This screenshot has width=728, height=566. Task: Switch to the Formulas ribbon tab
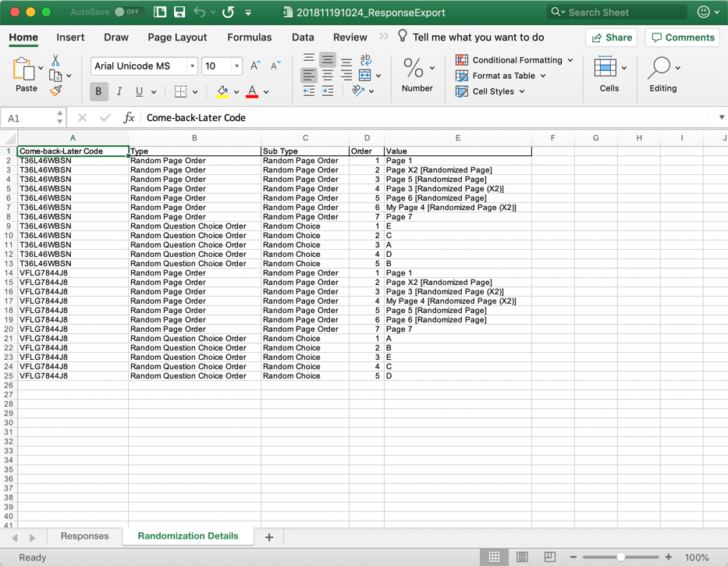coord(249,37)
